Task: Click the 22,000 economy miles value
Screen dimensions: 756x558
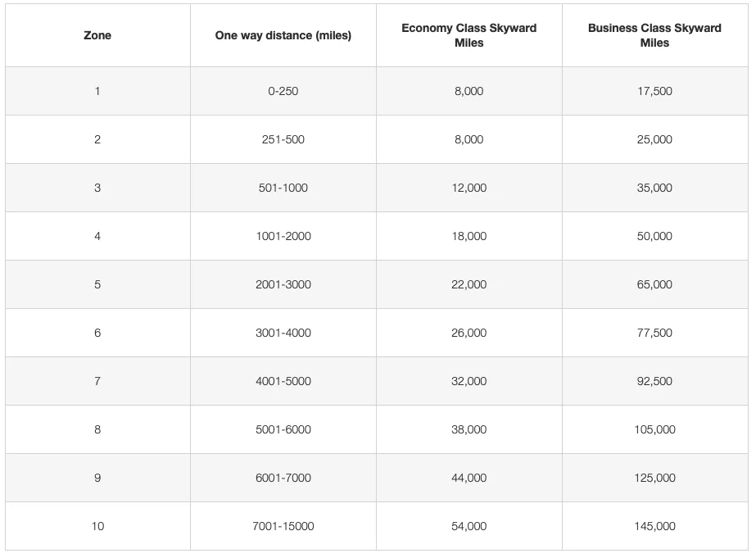Action: coord(469,284)
